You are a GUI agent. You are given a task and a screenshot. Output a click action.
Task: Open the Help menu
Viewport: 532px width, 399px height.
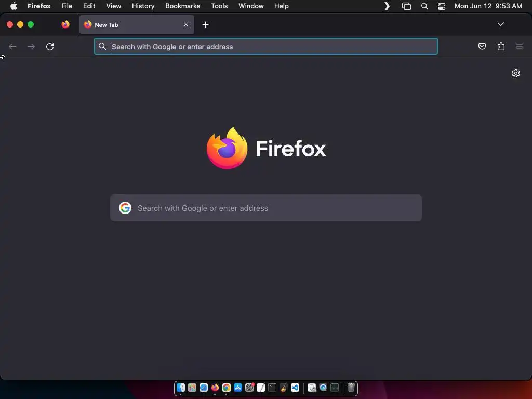pyautogui.click(x=281, y=6)
